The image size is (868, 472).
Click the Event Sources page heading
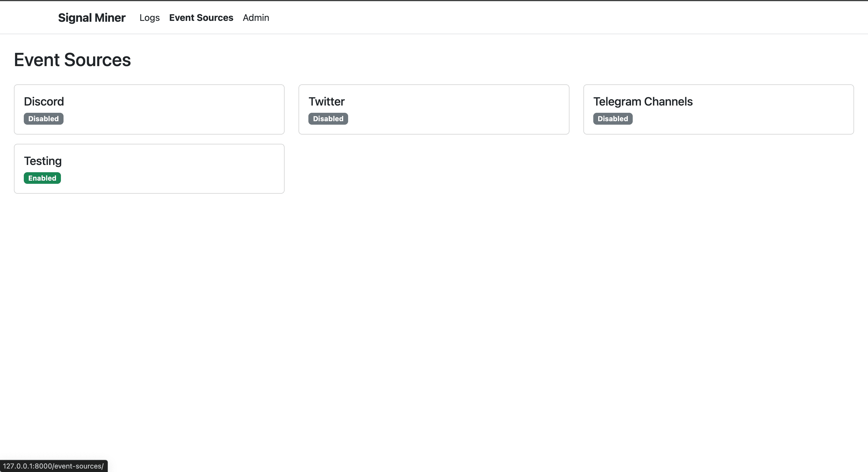[72, 60]
